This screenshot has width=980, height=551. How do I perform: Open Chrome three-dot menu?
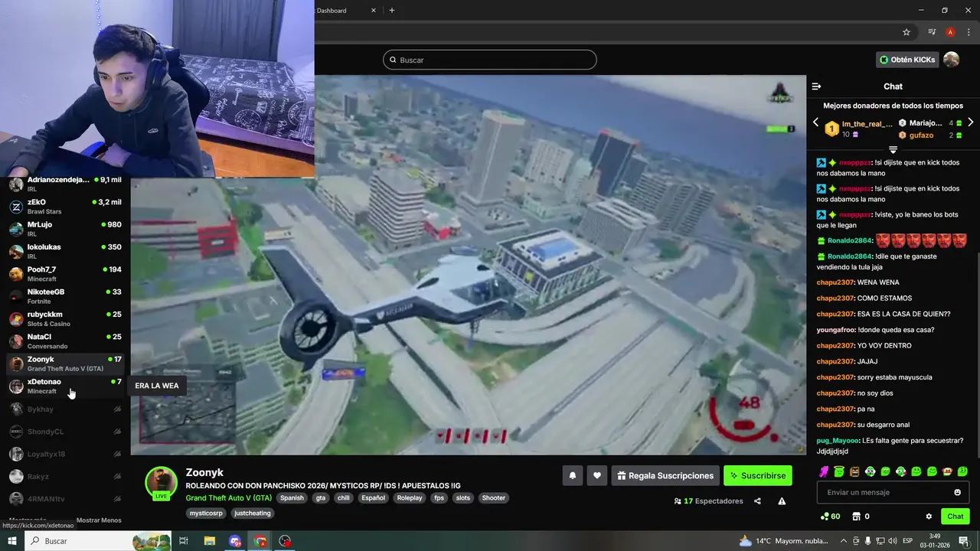[x=969, y=32]
